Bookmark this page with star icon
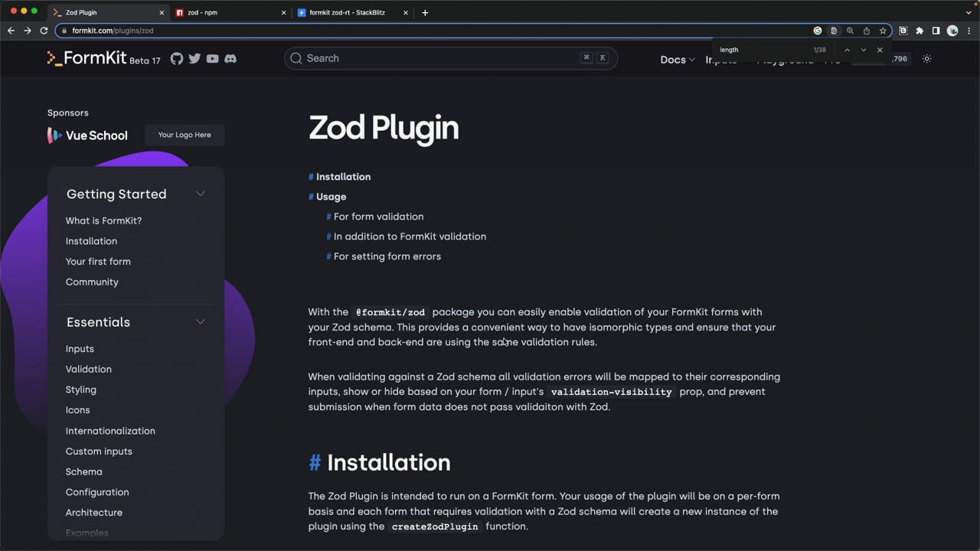Image resolution: width=980 pixels, height=551 pixels. 883,31
